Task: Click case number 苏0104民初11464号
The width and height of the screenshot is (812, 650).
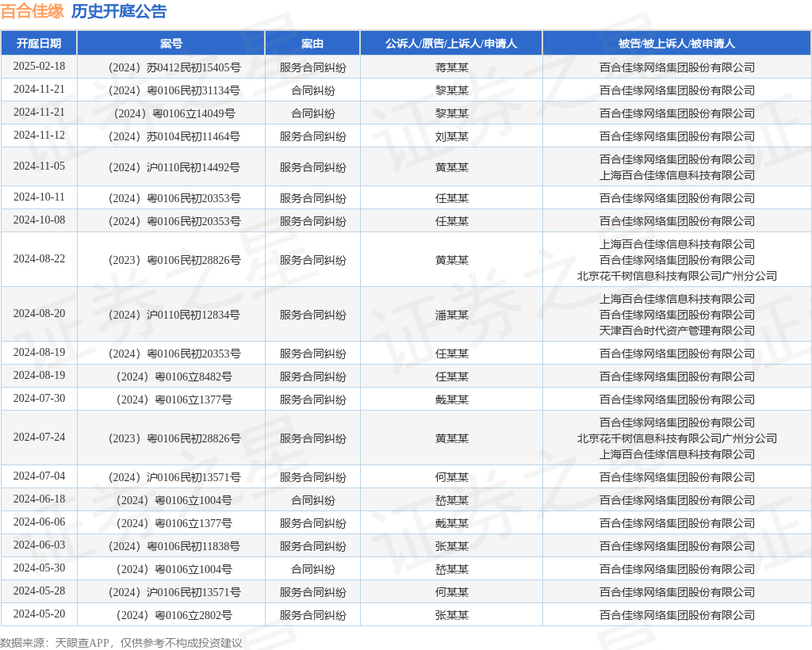Action: click(174, 136)
